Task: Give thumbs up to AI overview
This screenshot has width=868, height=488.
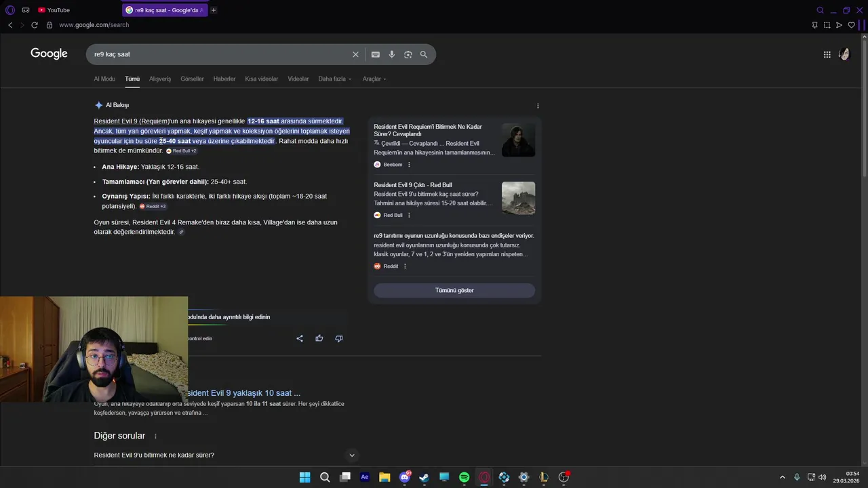Action: [x=319, y=338]
